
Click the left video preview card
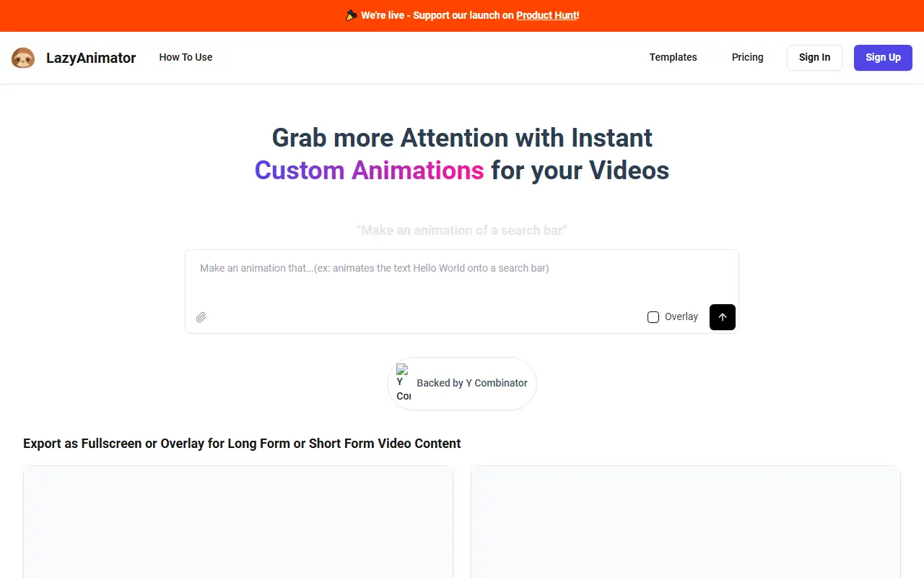coord(238,522)
